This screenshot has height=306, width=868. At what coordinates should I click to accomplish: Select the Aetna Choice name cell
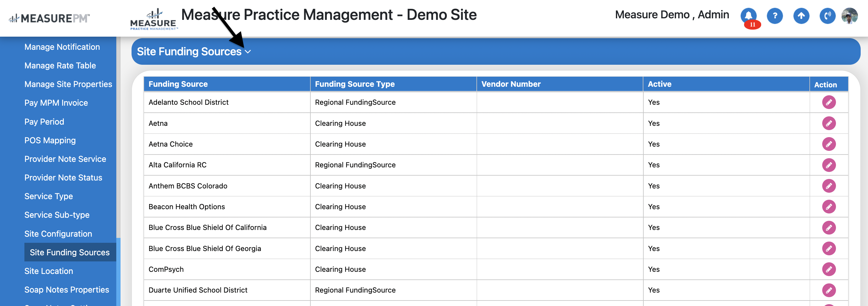(227, 144)
